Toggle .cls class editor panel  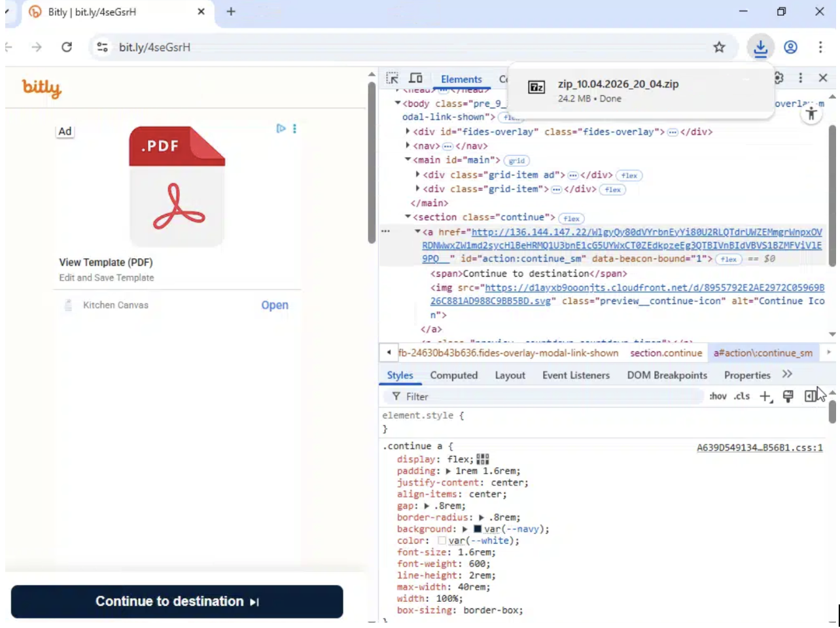point(742,396)
